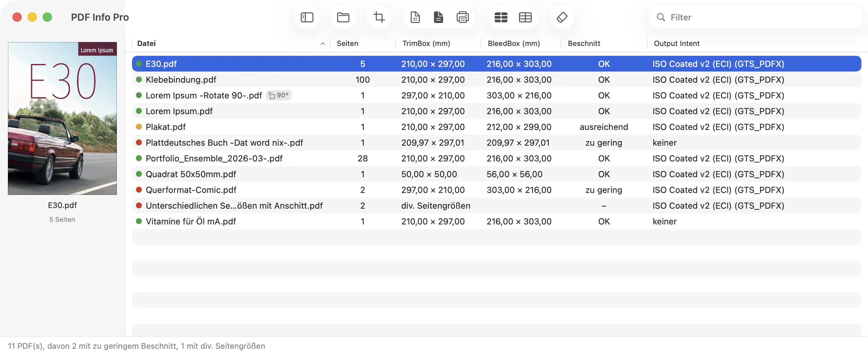
Task: Select Portfolio_Ensemble_2026-03-.pdf row
Action: [x=496, y=158]
